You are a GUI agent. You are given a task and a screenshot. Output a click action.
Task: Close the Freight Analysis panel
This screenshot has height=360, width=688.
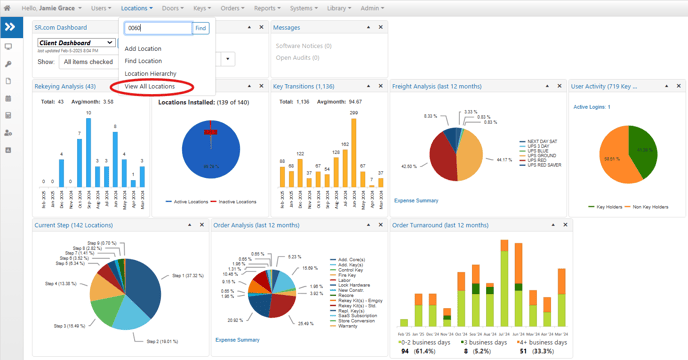(x=559, y=86)
